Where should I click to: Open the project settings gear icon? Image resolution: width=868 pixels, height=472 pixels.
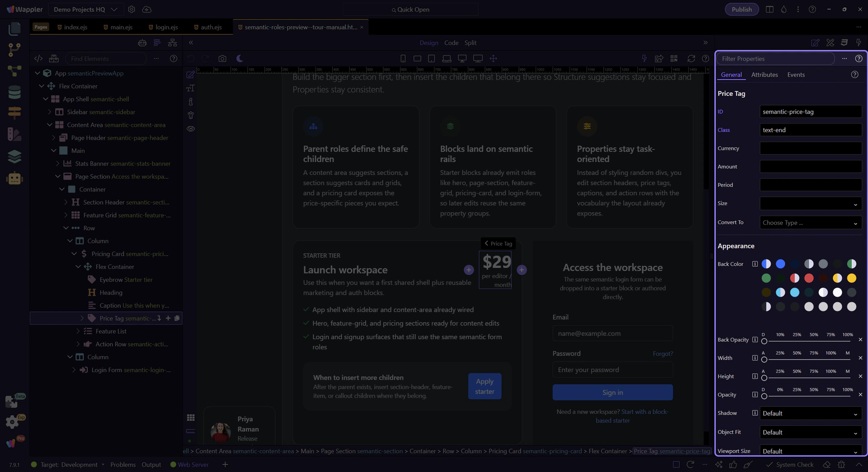(132, 10)
